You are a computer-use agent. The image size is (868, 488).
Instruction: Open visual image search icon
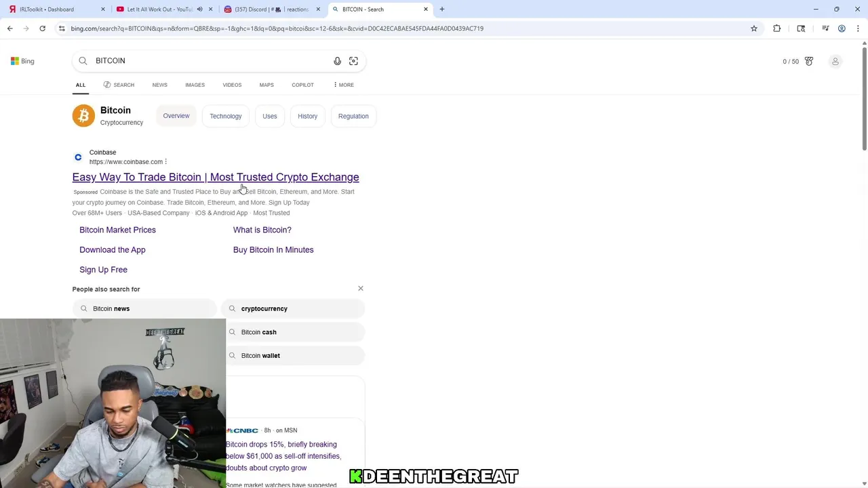(x=353, y=61)
